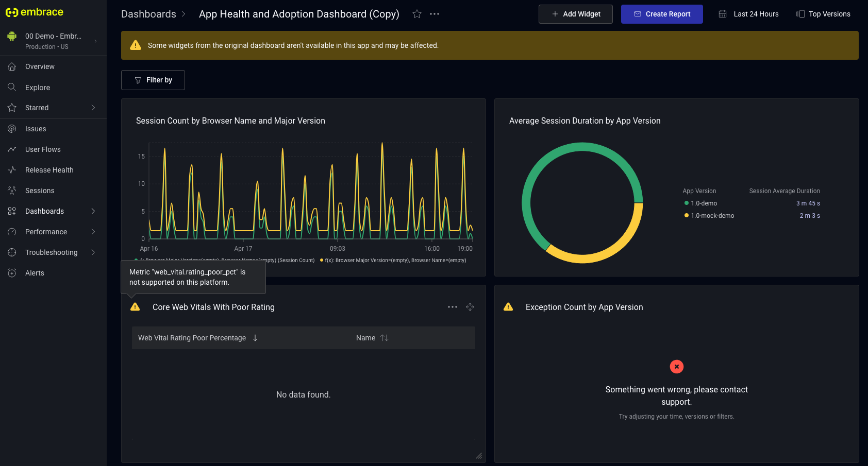Screen dimensions: 868x466
Task: Click the Embrace logo
Action: (35, 12)
